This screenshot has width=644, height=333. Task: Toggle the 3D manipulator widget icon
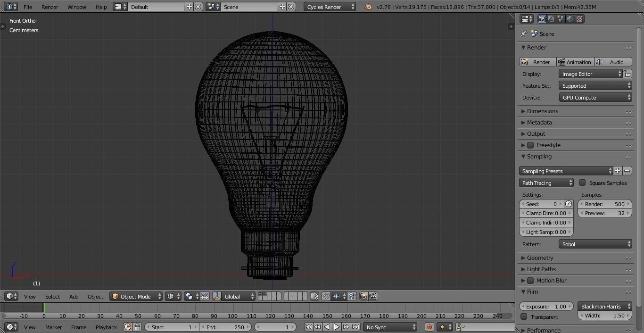(217, 296)
